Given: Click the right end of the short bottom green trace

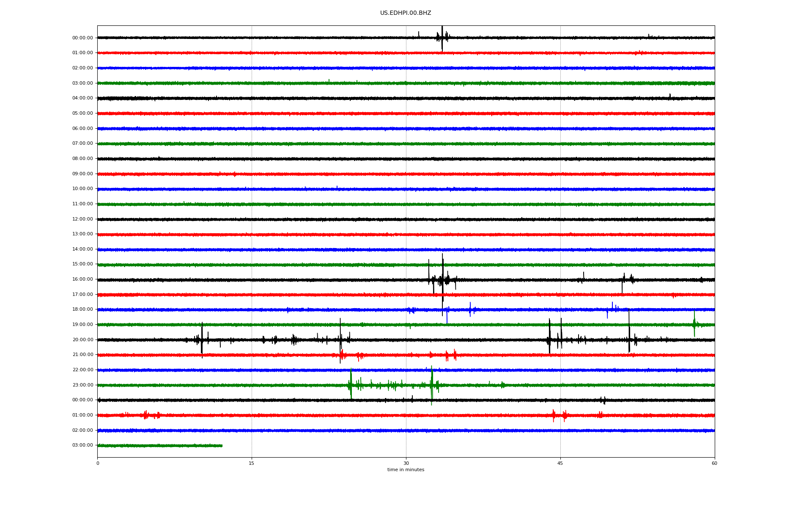Looking at the screenshot, I should [x=222, y=445].
